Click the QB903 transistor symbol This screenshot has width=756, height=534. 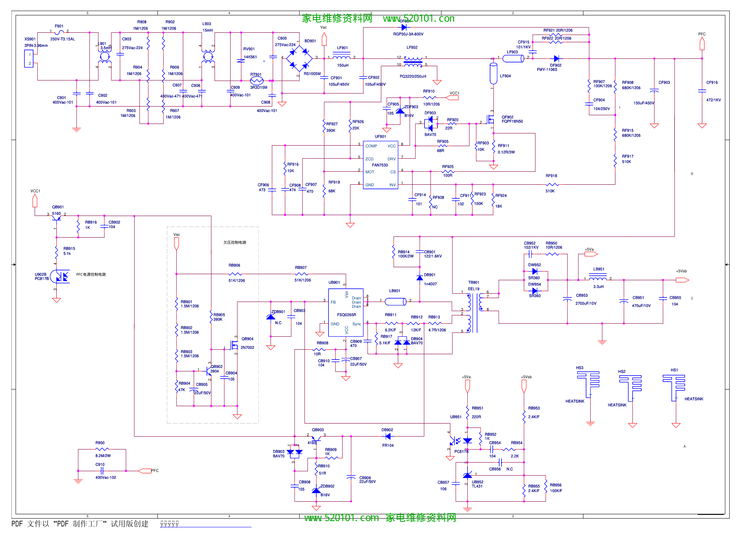tap(316, 439)
